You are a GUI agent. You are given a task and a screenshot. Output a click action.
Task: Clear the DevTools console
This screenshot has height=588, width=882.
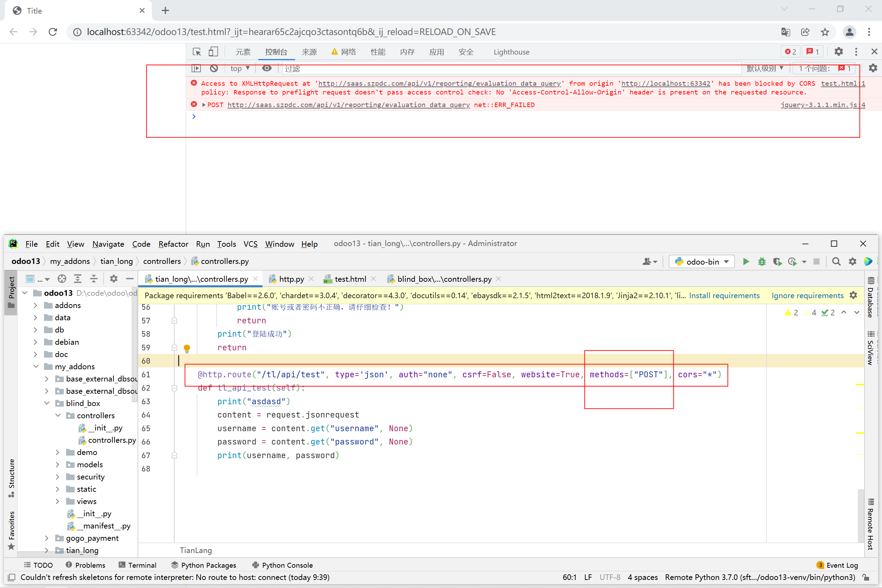coord(214,68)
